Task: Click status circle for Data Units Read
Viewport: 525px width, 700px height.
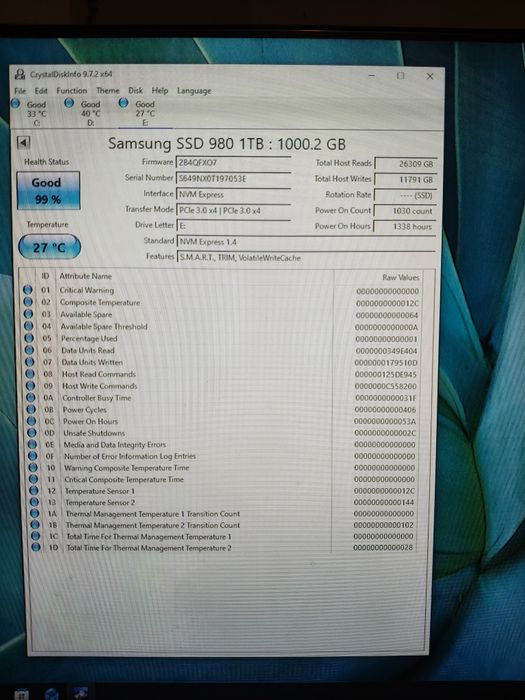Action: pos(29,350)
